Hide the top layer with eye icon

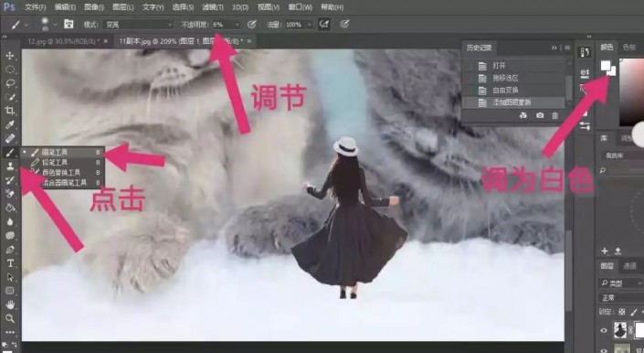coord(604,330)
